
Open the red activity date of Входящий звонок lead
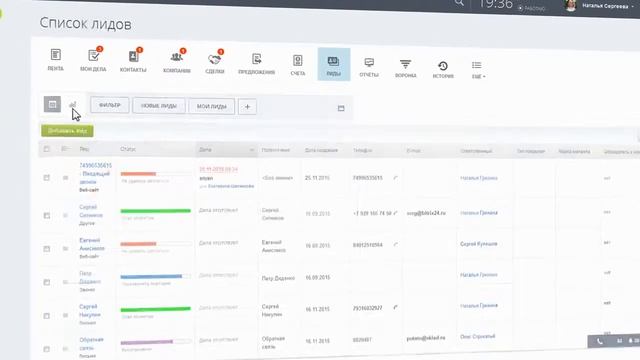(218, 169)
